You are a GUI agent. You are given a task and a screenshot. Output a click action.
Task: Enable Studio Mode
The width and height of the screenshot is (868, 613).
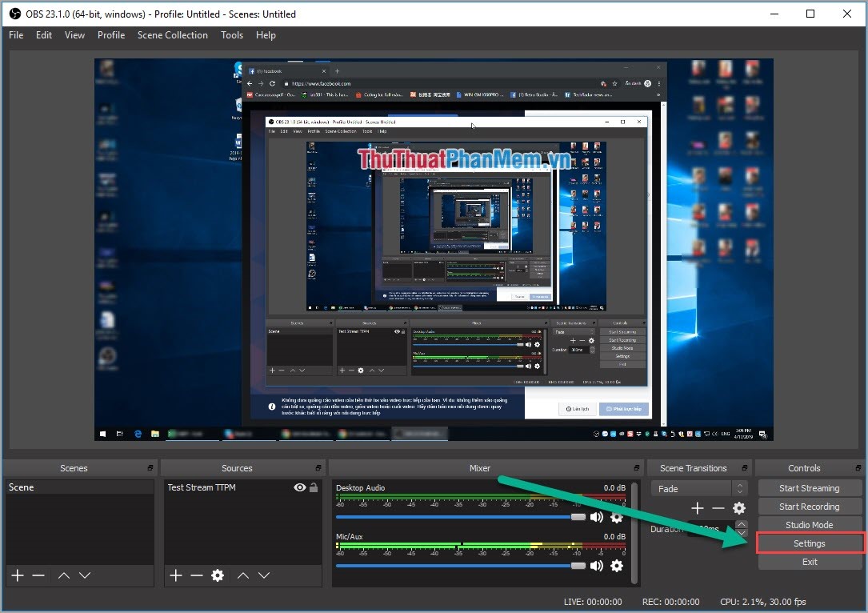point(809,524)
